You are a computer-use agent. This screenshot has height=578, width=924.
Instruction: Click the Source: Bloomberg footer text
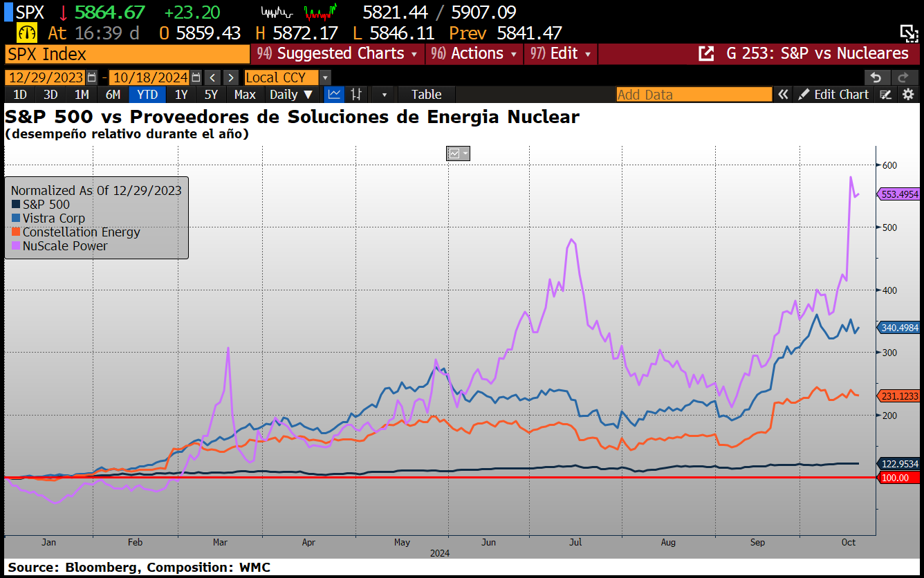(x=139, y=568)
